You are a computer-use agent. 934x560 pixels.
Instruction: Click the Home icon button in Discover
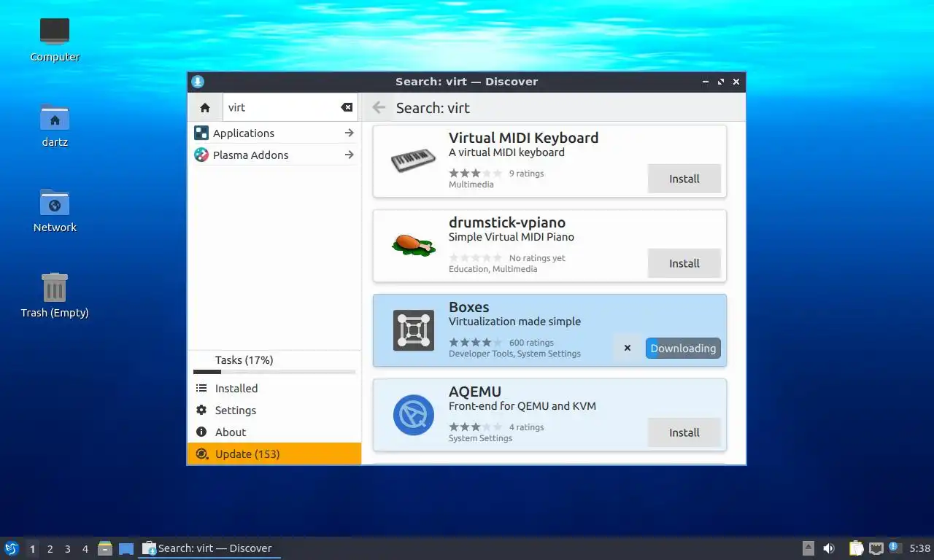205,108
